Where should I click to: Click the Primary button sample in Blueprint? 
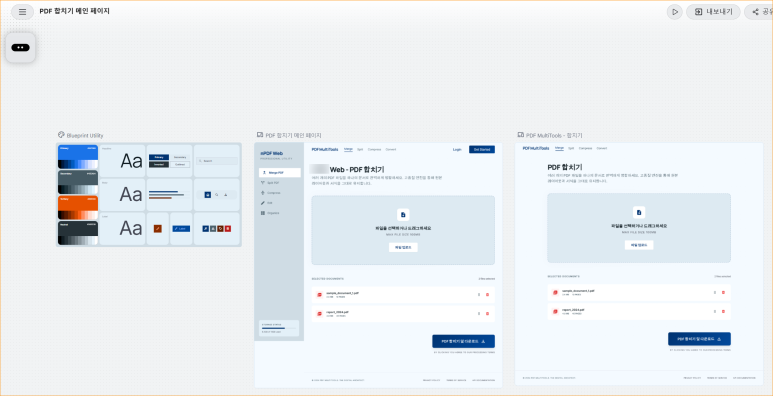pyautogui.click(x=159, y=157)
